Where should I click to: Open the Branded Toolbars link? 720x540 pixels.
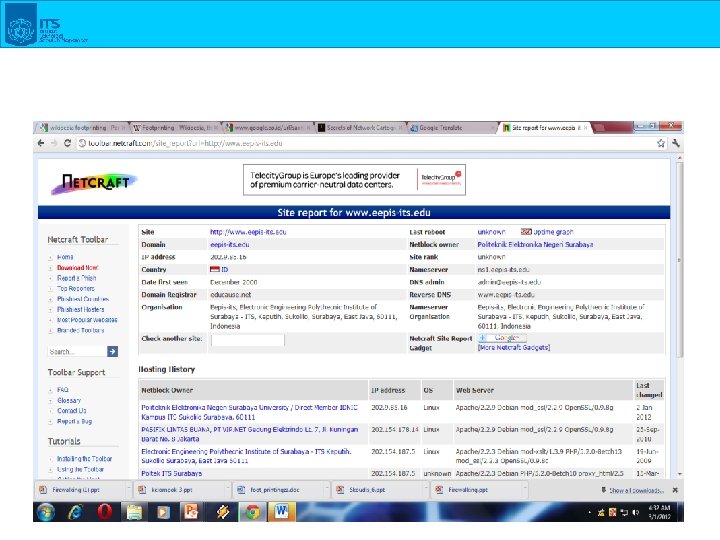[x=81, y=331]
